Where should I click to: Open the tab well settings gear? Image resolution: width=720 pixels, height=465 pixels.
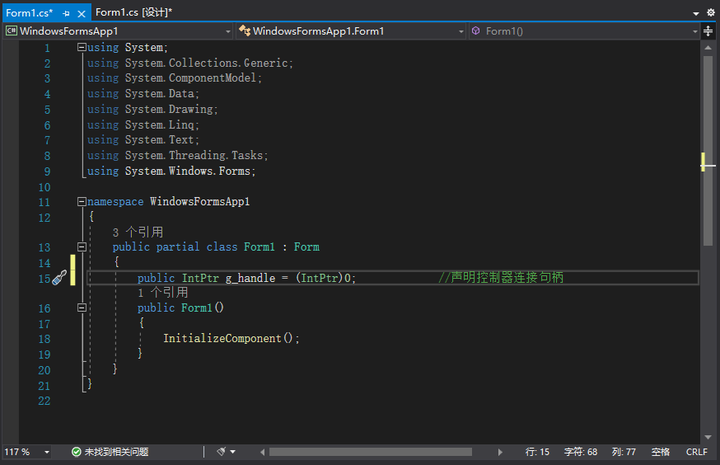[711, 13]
